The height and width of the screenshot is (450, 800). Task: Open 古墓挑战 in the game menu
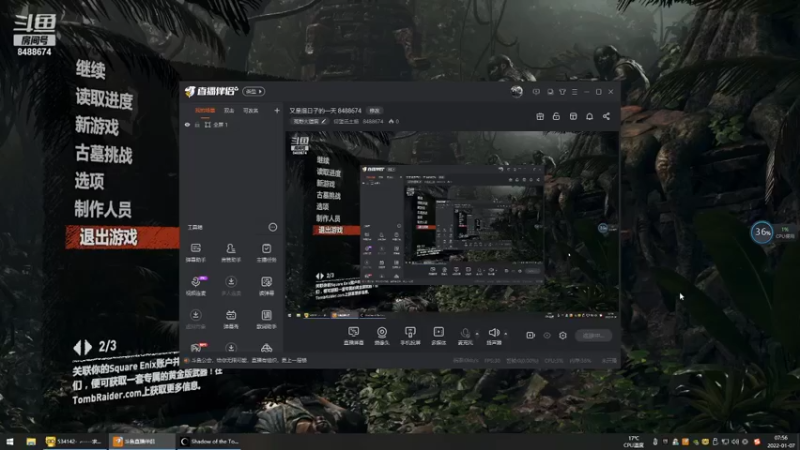tap(104, 154)
